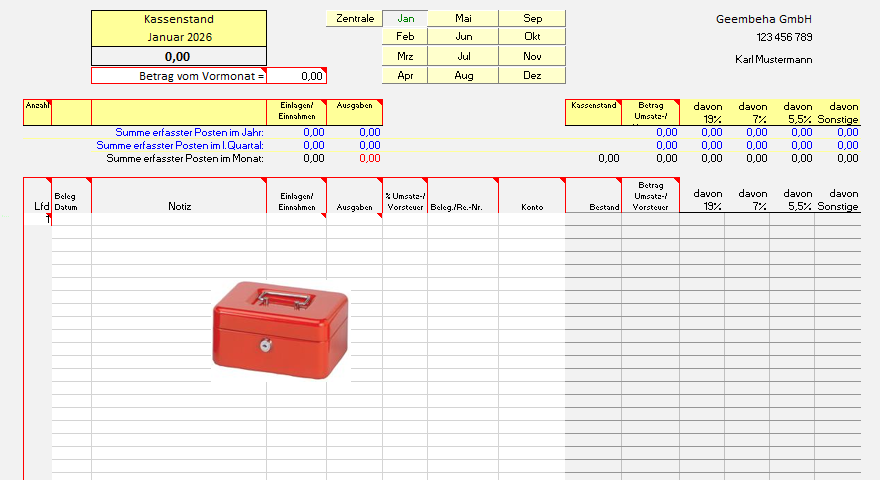
Task: Switch to the Dez month sheet
Action: 532,75
